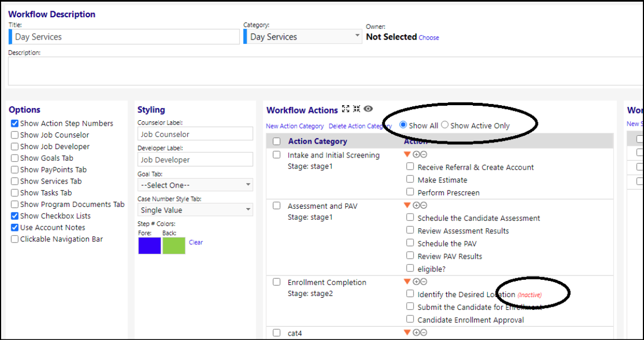Check Receive Referral & Create Account action
The width and height of the screenshot is (644, 340).
(410, 166)
